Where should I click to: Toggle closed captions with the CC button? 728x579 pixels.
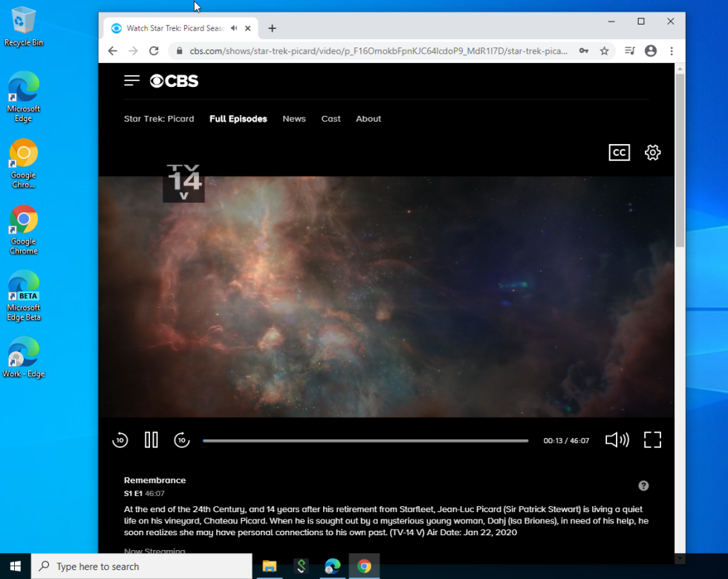point(619,152)
